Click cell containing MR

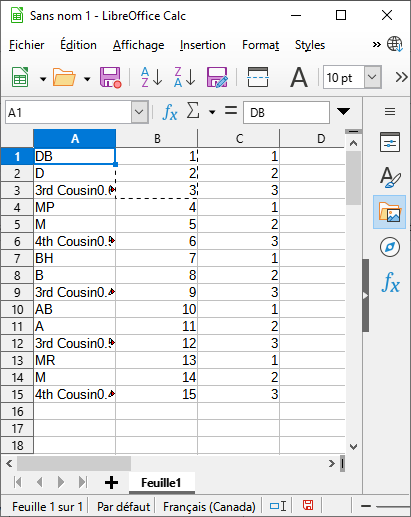pos(75,360)
